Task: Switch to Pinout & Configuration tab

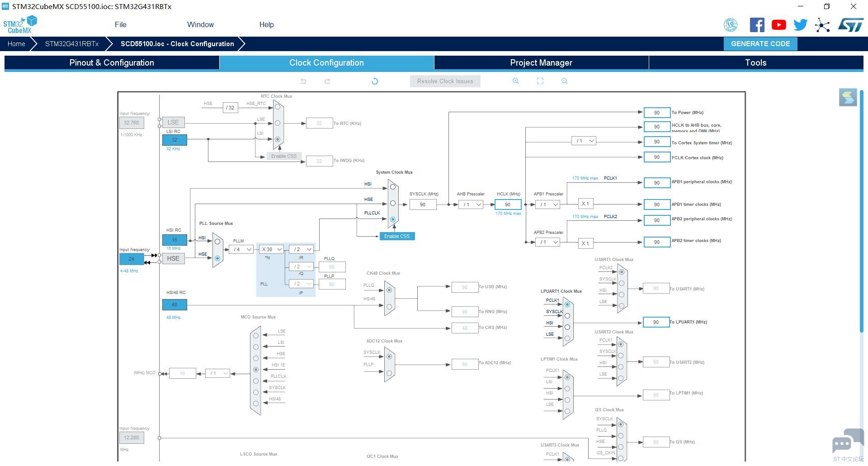Action: (112, 63)
